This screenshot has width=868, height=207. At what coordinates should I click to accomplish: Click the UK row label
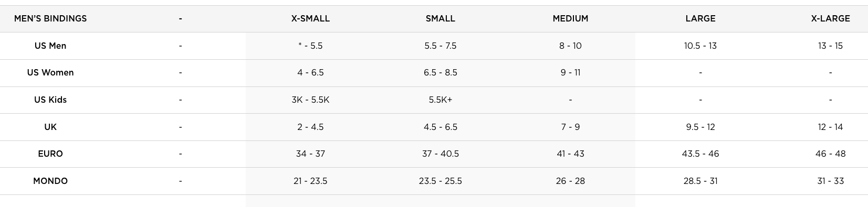pos(50,127)
